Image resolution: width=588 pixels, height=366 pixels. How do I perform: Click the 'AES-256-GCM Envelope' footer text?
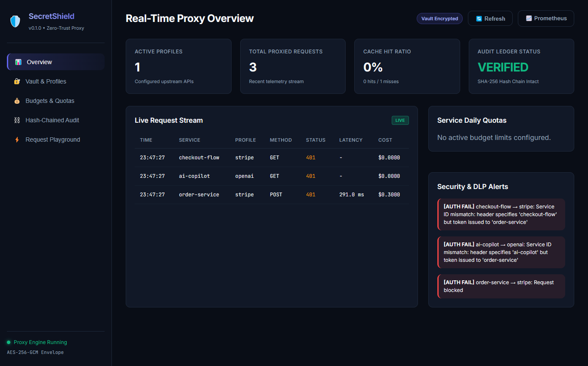click(x=35, y=352)
